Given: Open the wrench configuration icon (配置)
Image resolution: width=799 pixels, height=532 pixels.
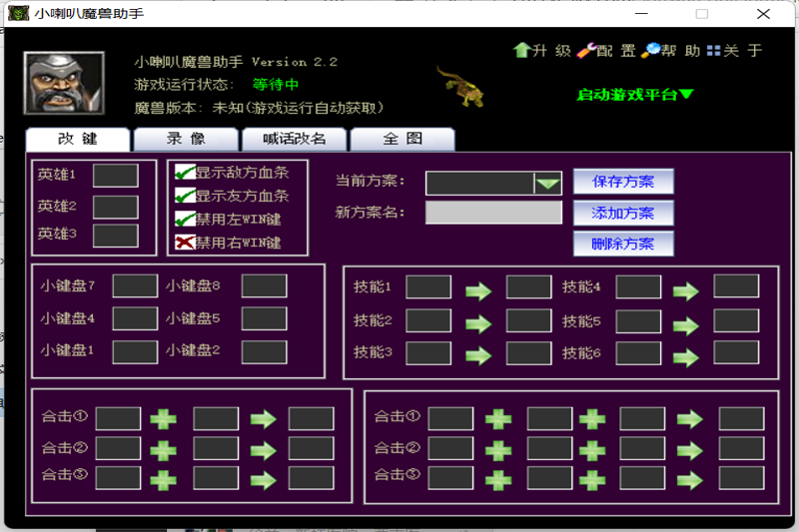Looking at the screenshot, I should [x=586, y=50].
